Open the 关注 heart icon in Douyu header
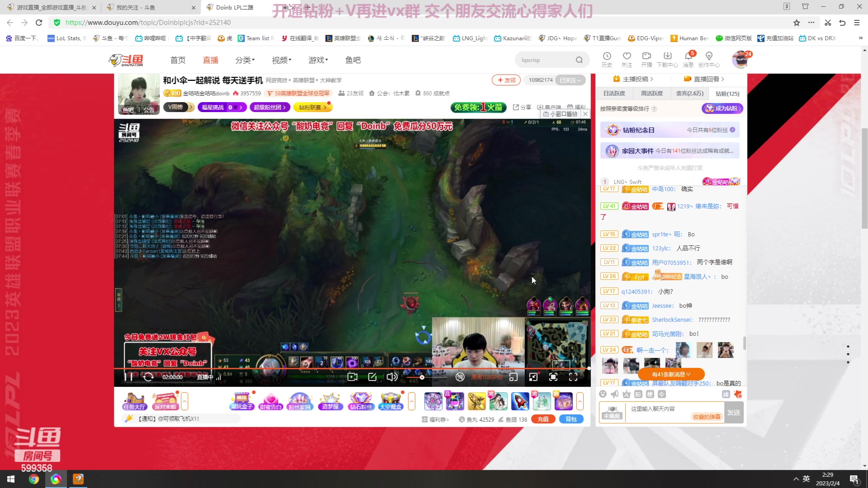The image size is (868, 488). (627, 59)
